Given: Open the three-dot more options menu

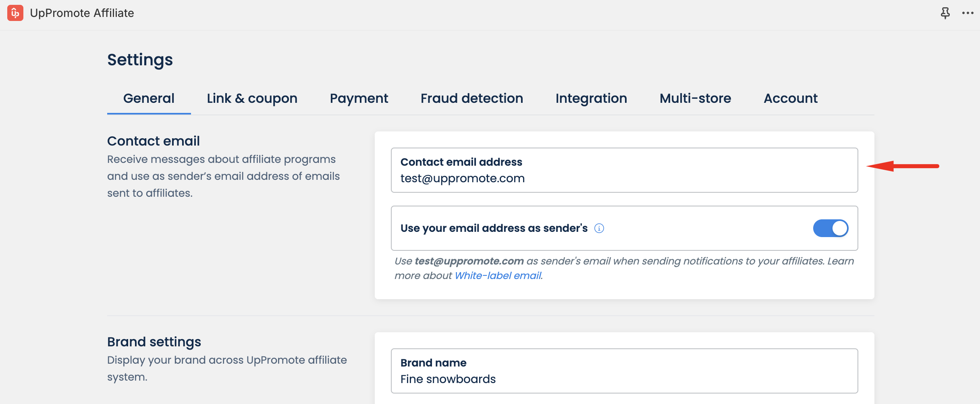Looking at the screenshot, I should click(968, 13).
